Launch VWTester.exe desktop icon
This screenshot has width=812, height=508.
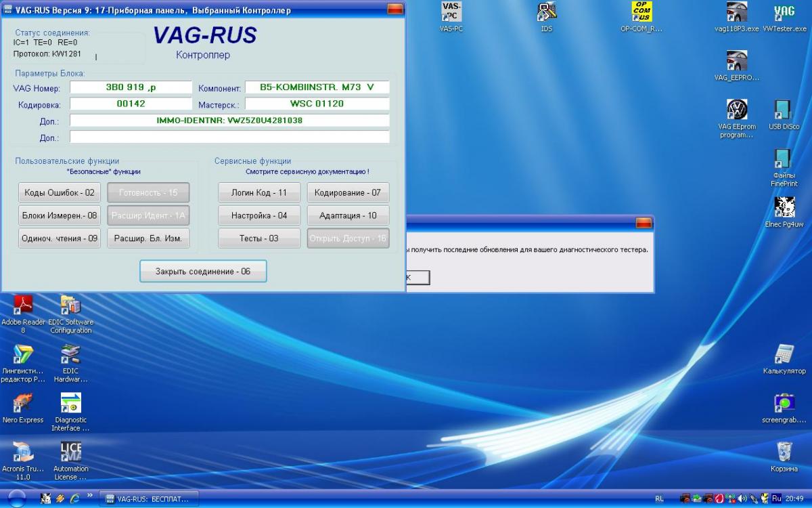click(x=784, y=17)
